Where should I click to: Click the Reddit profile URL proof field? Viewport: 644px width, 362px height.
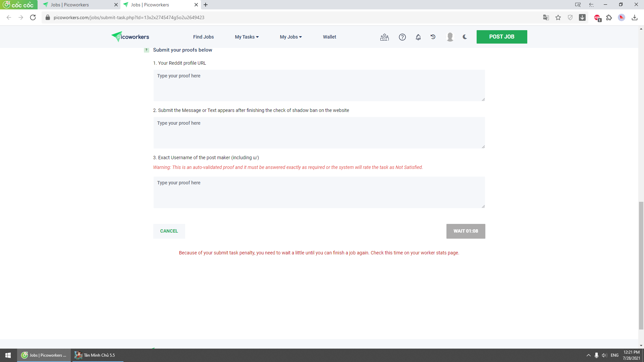tap(319, 85)
